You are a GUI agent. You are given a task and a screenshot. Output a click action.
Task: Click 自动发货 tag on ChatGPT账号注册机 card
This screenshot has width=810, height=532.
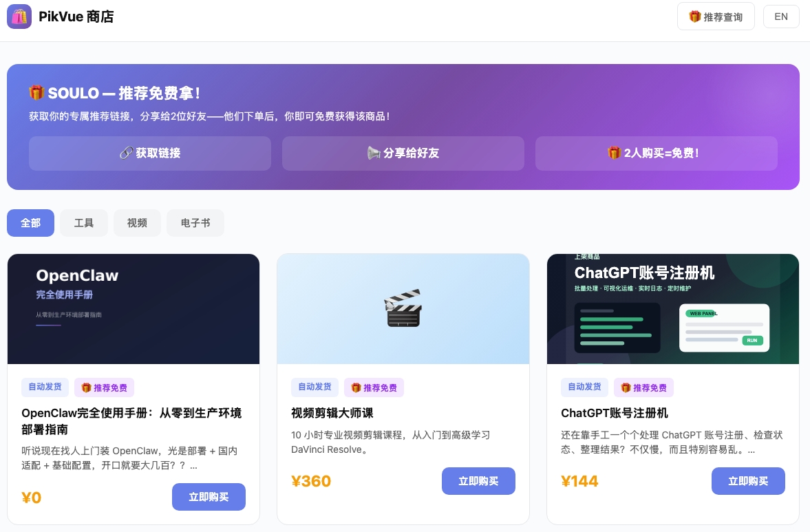point(584,387)
